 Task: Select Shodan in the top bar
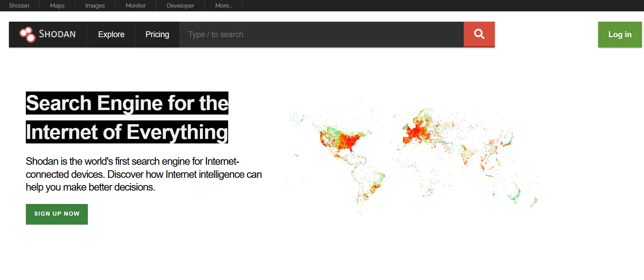coord(19,6)
